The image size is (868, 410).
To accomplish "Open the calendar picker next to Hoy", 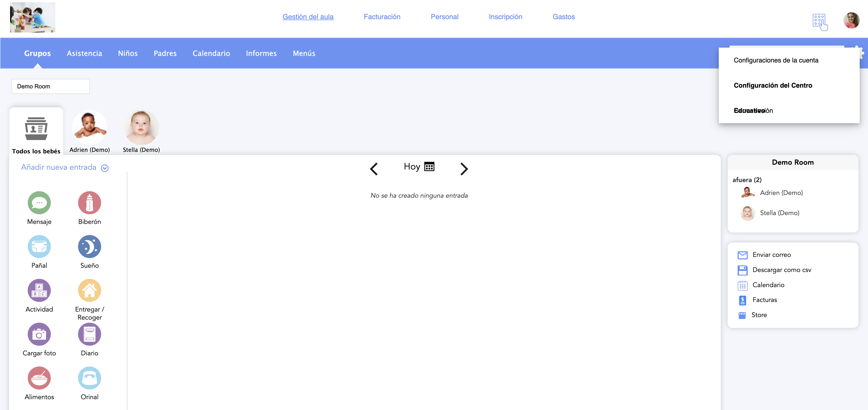I will pos(429,166).
